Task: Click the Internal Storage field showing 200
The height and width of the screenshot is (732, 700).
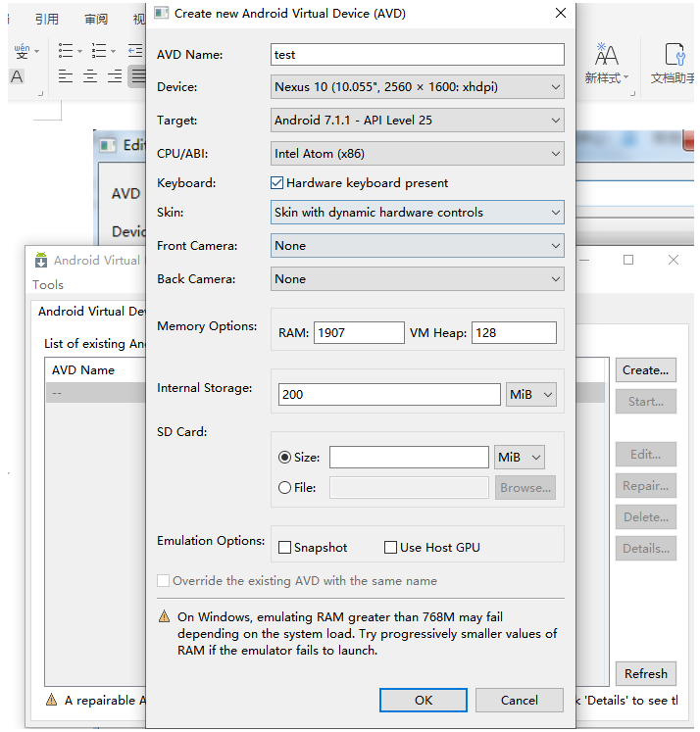Action: tap(389, 395)
